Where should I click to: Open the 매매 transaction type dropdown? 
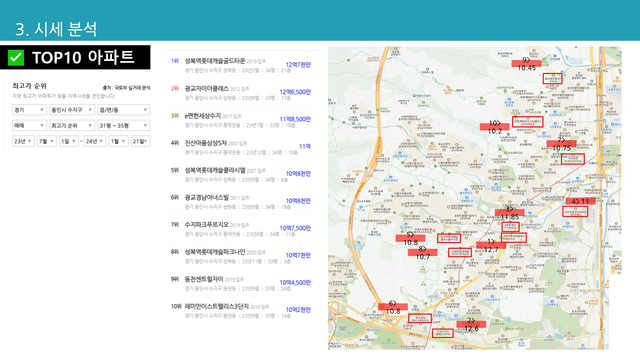click(29, 125)
